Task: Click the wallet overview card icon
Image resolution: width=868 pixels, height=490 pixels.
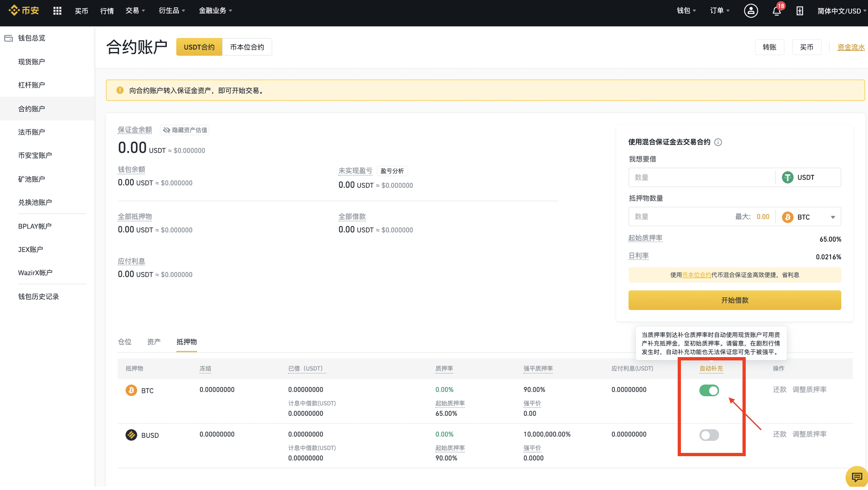Action: 9,38
